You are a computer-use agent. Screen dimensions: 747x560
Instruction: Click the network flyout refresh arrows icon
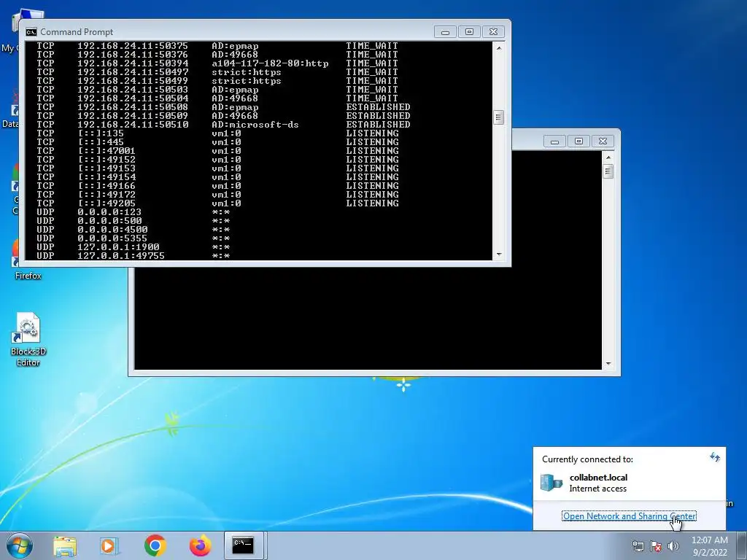click(x=715, y=457)
